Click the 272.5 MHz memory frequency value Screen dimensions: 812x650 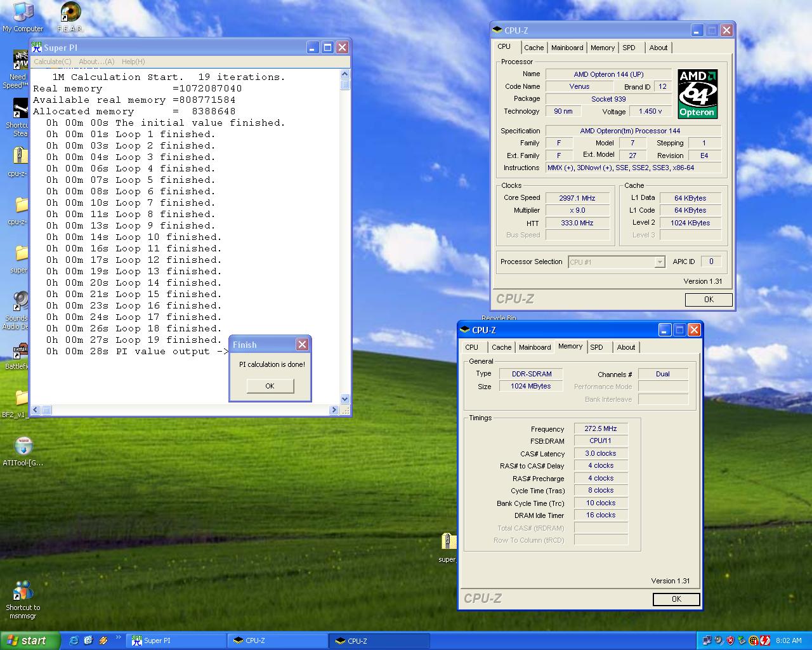[x=601, y=428]
